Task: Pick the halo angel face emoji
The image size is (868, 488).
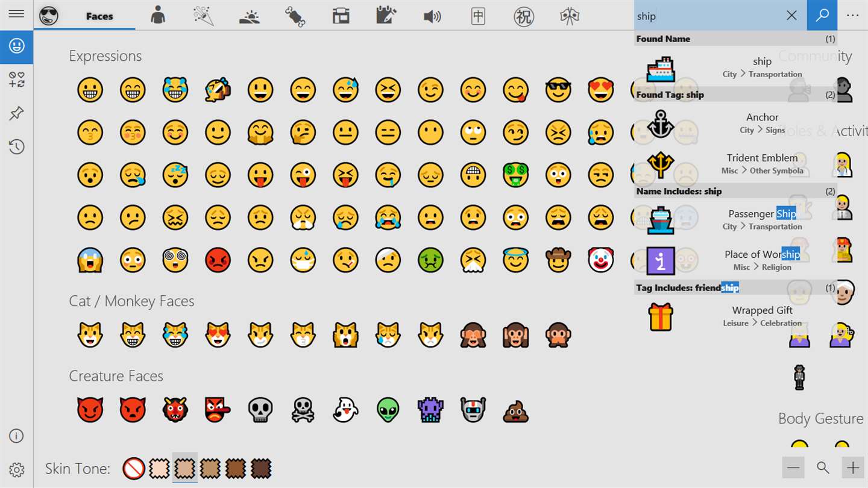Action: click(515, 260)
